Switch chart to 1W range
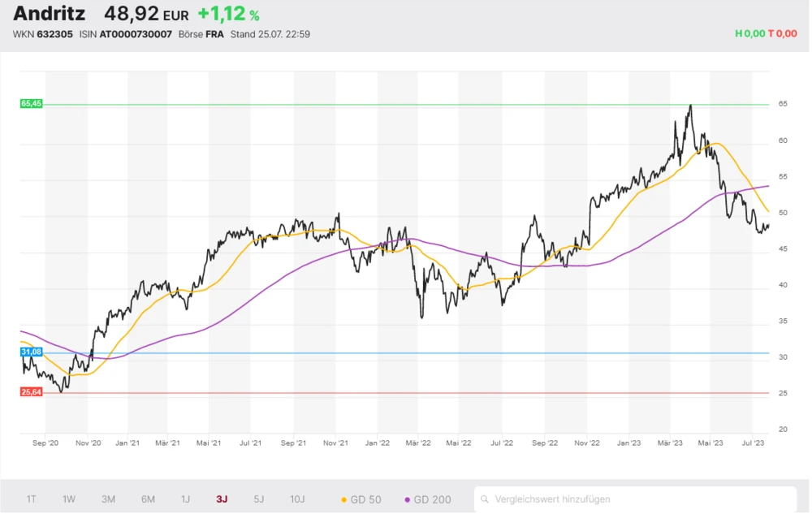This screenshot has width=812, height=514. tap(69, 499)
